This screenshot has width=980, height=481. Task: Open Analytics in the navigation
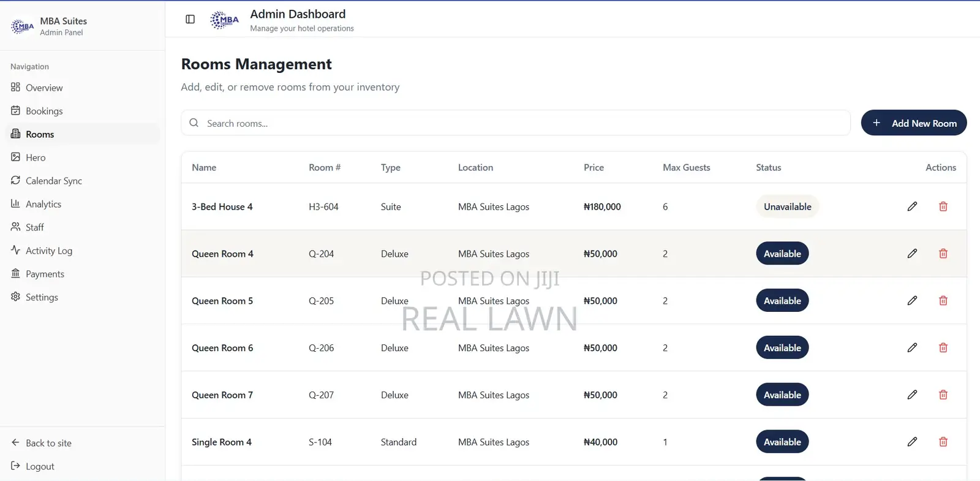[82, 204]
